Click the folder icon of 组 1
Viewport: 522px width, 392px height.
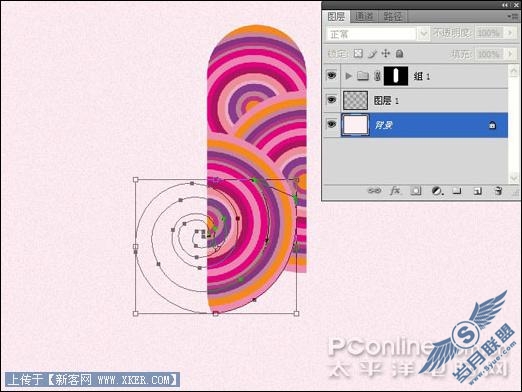coord(363,76)
